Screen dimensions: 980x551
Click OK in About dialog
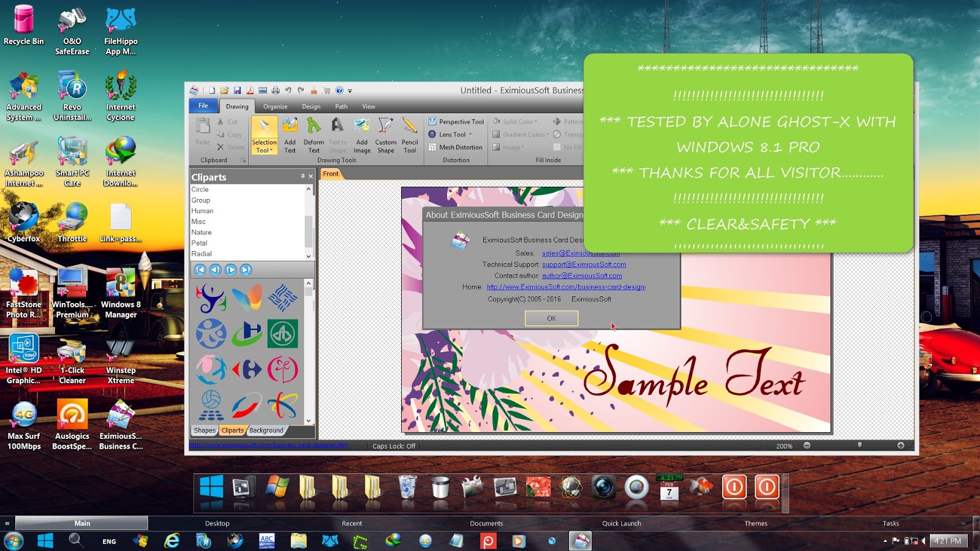[551, 318]
